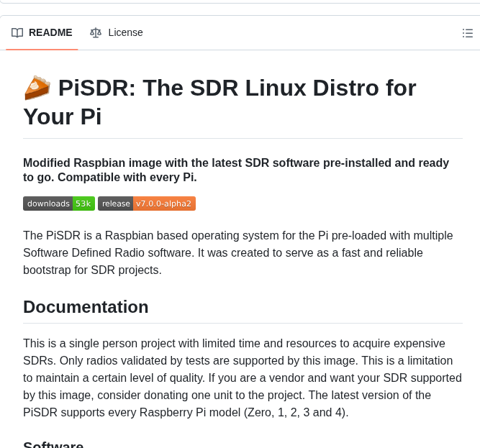The height and width of the screenshot is (448, 480).
Task: Switch to the License tab
Action: coord(117,32)
